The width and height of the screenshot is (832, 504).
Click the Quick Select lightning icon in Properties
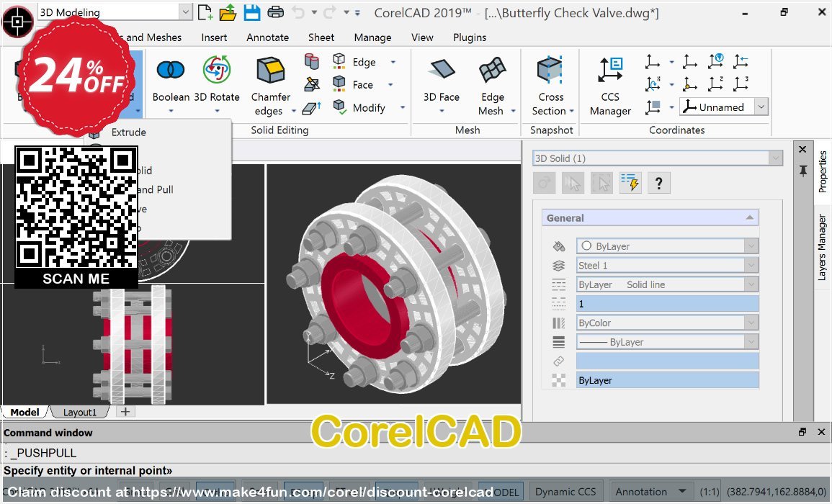(630, 183)
